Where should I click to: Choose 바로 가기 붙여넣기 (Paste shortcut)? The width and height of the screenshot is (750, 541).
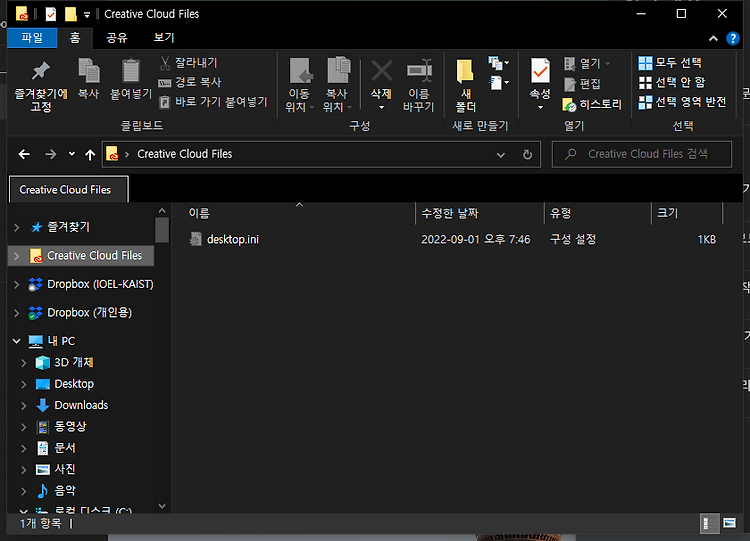[x=213, y=102]
